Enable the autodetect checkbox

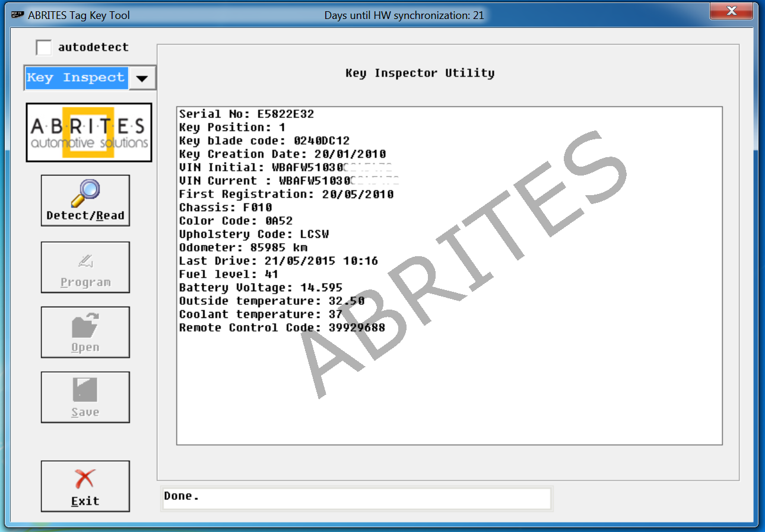coord(44,47)
